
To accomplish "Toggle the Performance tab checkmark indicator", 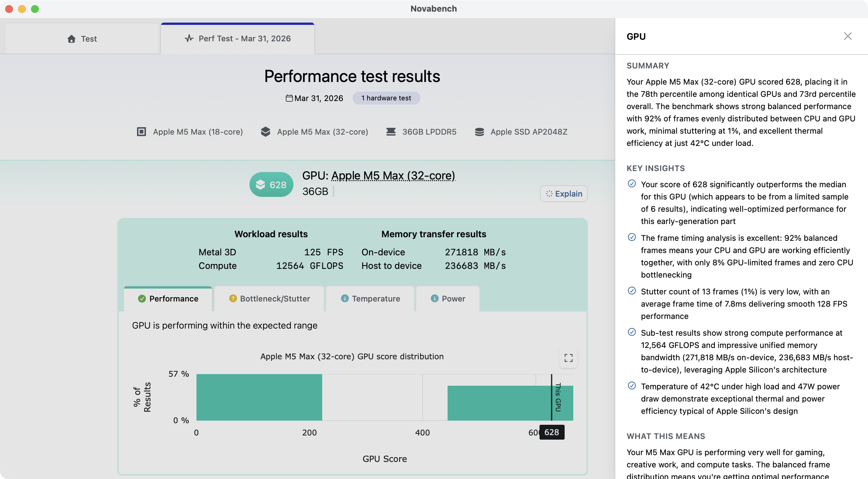I will pos(142,299).
